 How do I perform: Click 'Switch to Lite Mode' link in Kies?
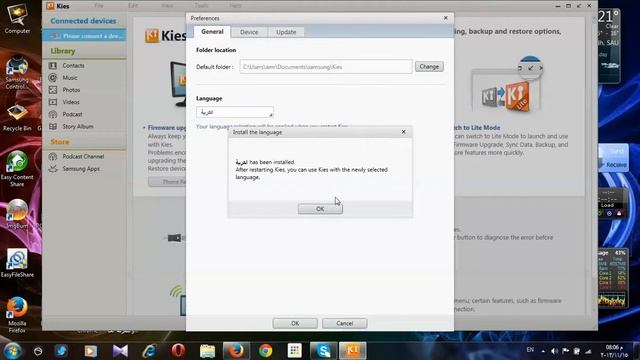pyautogui.click(x=476, y=128)
